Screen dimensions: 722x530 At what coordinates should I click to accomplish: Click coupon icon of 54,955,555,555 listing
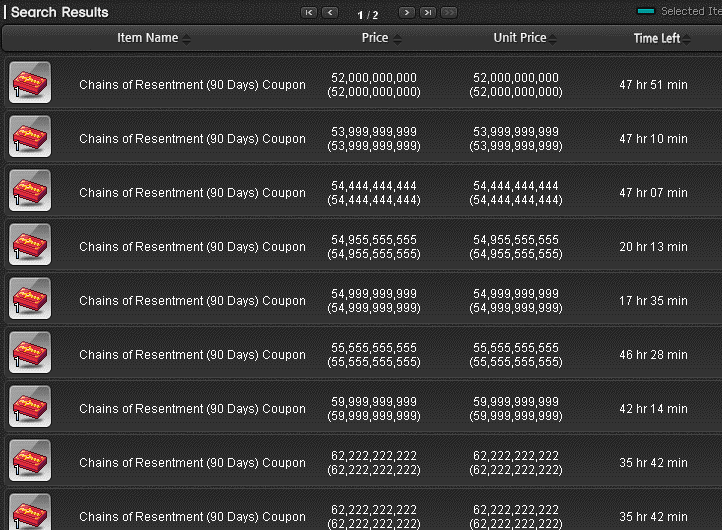(30, 245)
